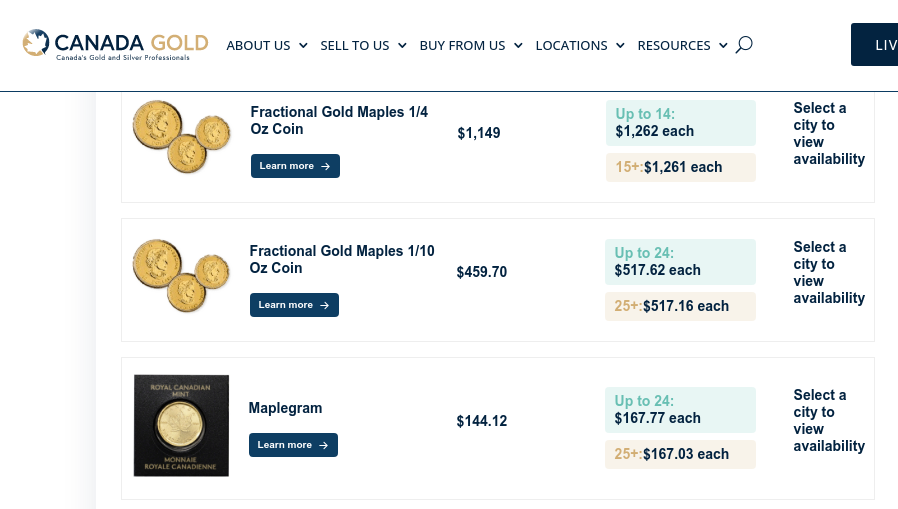The height and width of the screenshot is (509, 898).
Task: Click Learn more for 1/4 Oz Coin
Action: [295, 166]
